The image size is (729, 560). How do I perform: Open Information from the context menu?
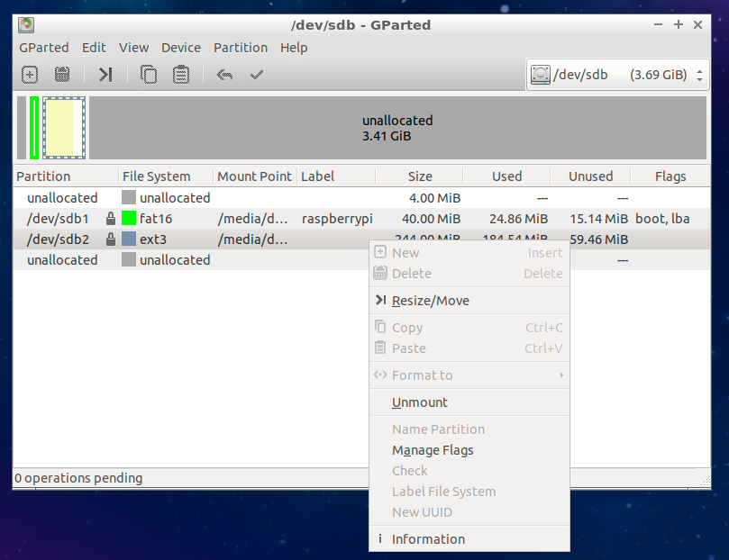[428, 539]
